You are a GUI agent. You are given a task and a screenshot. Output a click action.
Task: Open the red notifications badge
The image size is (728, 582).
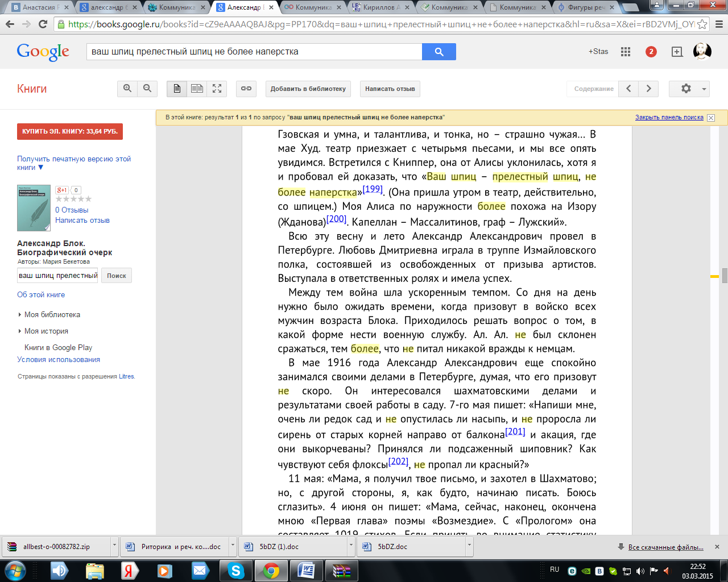point(651,52)
